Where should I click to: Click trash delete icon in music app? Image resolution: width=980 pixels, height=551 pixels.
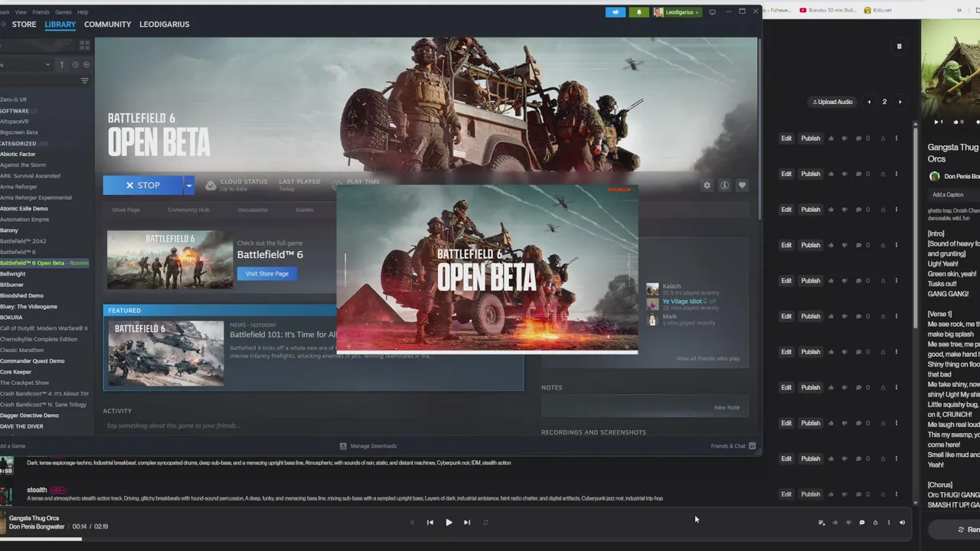[x=899, y=47]
